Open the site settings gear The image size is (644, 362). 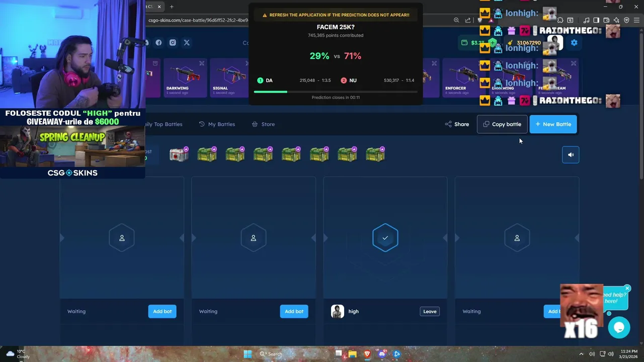point(574,43)
